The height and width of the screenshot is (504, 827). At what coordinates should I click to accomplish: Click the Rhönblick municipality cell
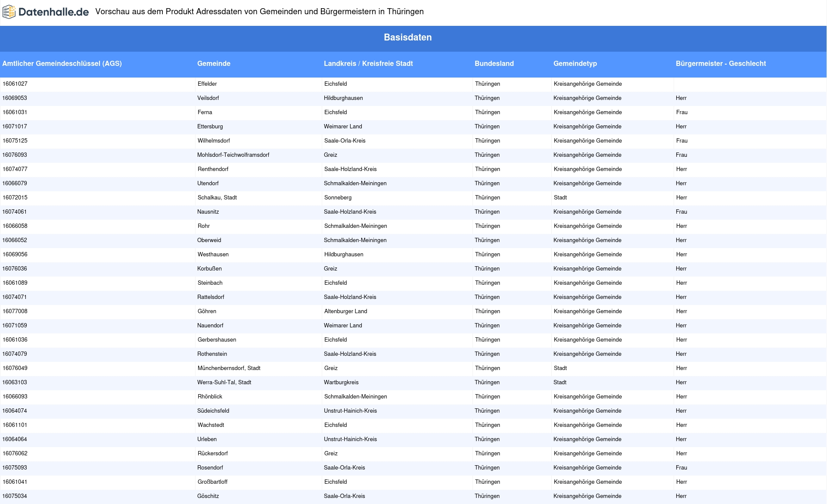click(x=210, y=397)
